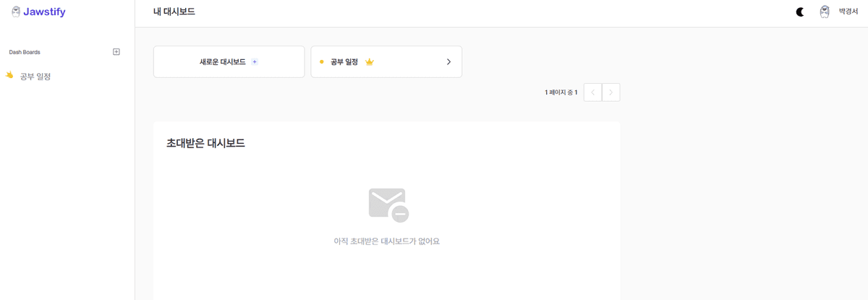Click the Dash Boards sidebar label

coord(25,52)
